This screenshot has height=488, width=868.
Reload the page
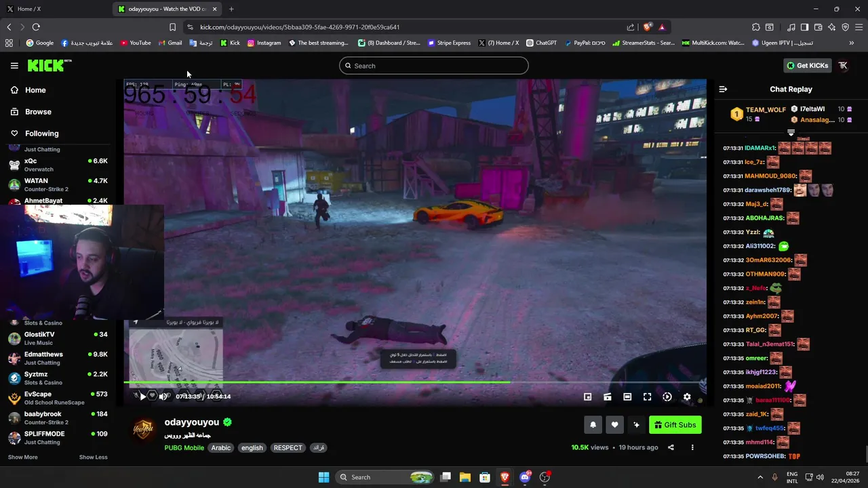pos(36,27)
